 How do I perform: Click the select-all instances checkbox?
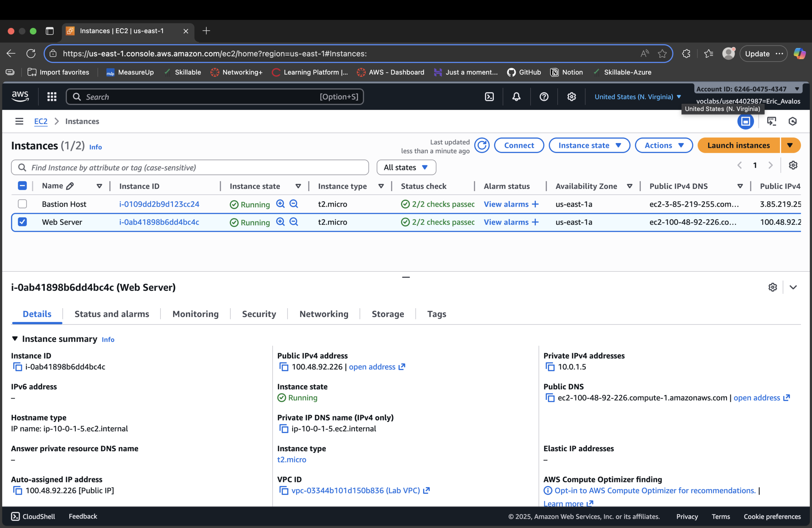pyautogui.click(x=22, y=186)
